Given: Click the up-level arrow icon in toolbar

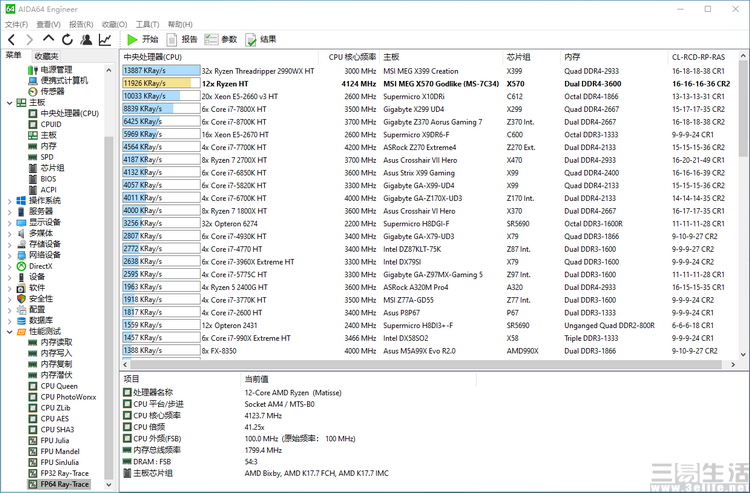Looking at the screenshot, I should pos(48,40).
